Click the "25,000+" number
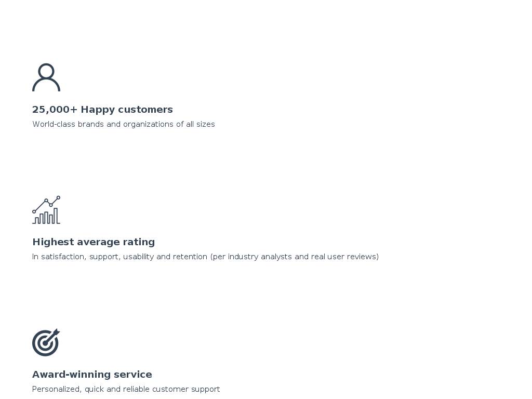 tap(55, 110)
